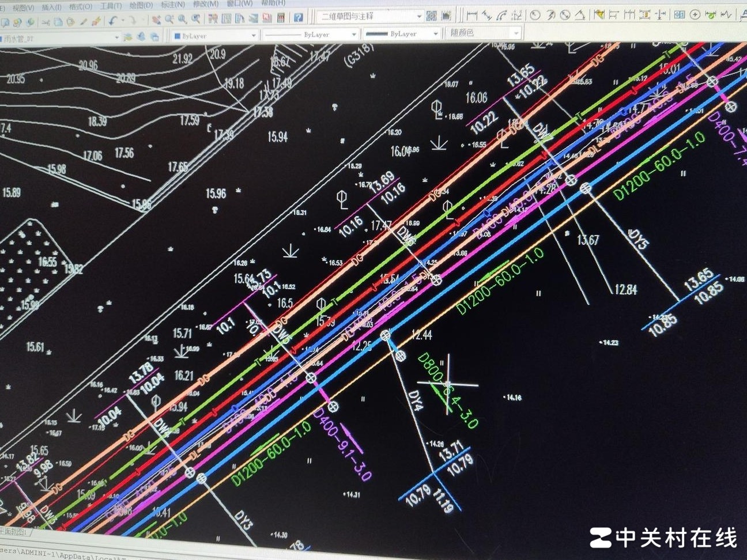Viewport: 747px width, 560px height.
Task: Click the blue ByLayer color swatch
Action: 177,36
